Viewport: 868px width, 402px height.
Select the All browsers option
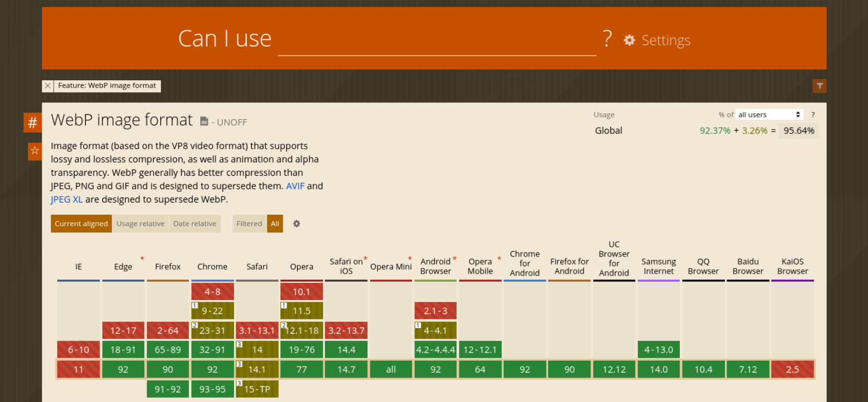pos(275,224)
